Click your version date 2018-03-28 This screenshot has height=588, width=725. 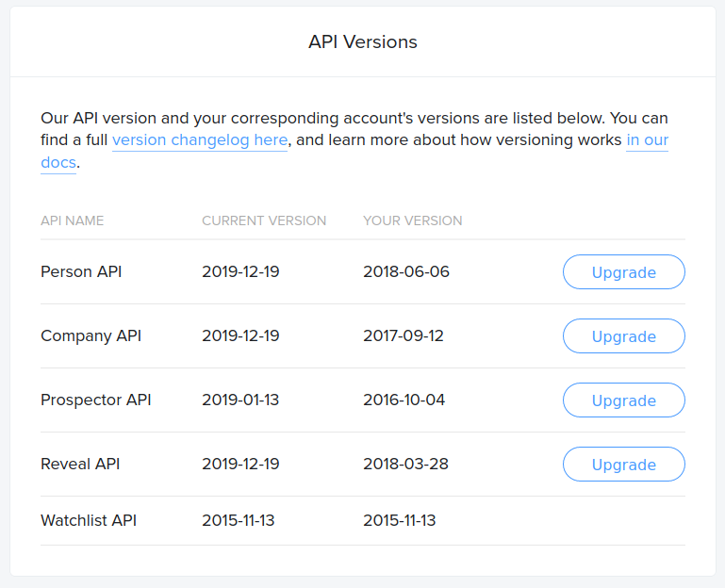pos(405,465)
